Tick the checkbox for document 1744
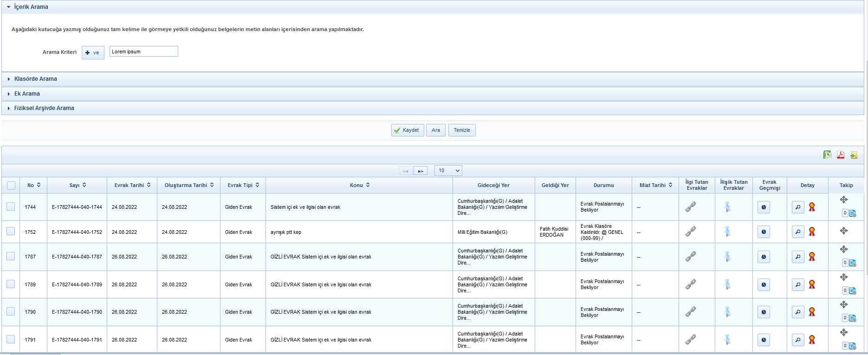 [x=11, y=207]
